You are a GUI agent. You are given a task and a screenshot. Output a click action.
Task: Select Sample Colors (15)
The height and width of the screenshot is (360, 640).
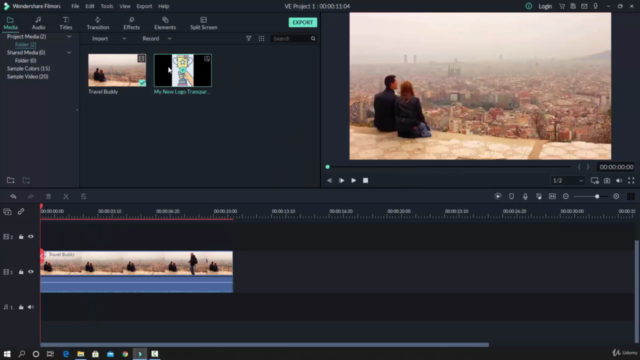pyautogui.click(x=28, y=69)
